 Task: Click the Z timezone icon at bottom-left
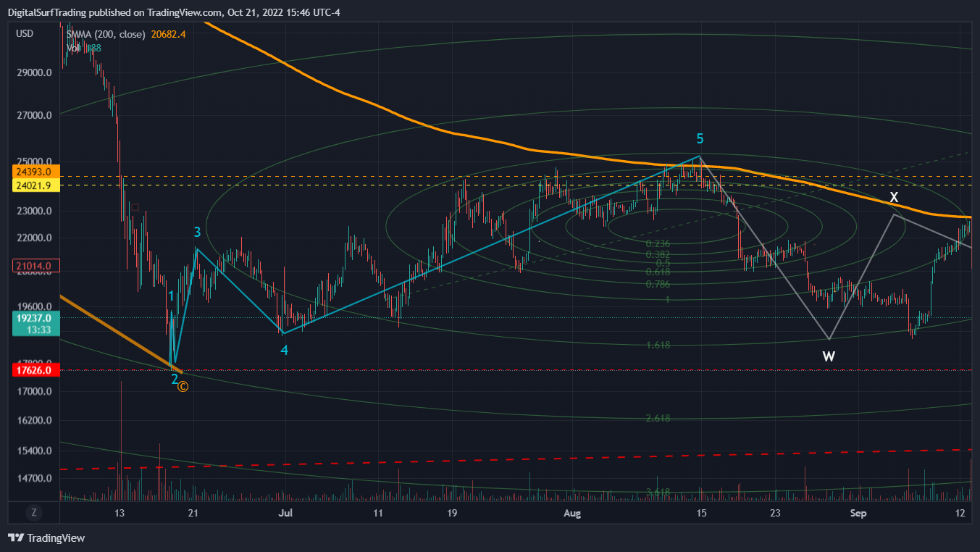33,512
